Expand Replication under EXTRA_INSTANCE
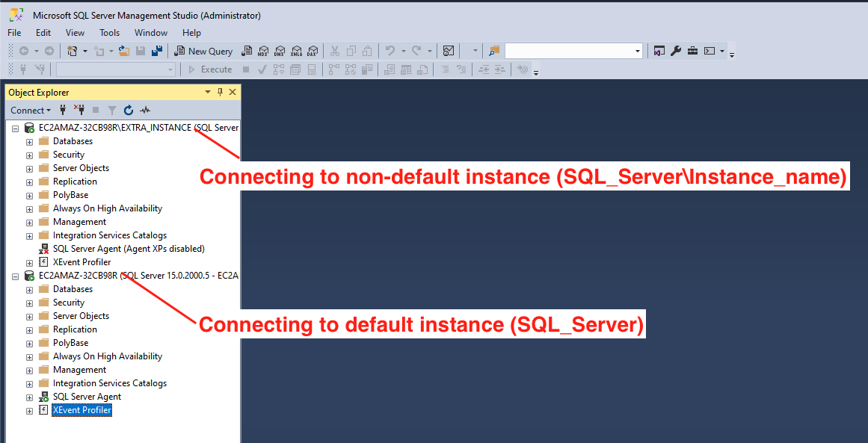Screen dimensions: 868x443 coord(30,182)
